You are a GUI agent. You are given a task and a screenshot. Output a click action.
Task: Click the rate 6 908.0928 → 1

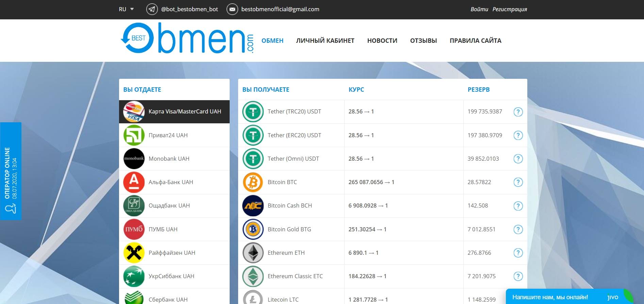(x=368, y=205)
